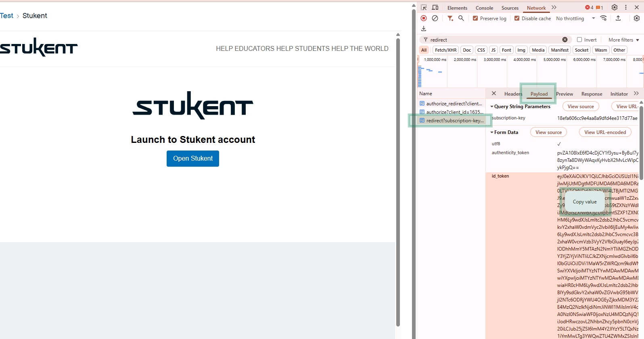Screen dimensions: 644x339
Task: Open the errors counter showing 4
Action: 590,8
